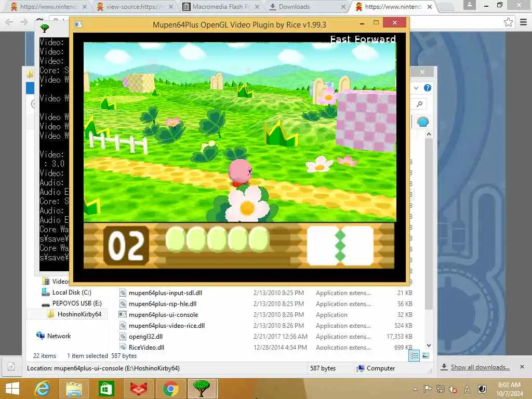Open Internet Explorer from the taskbar
This screenshot has width=532, height=399.
pos(43,388)
